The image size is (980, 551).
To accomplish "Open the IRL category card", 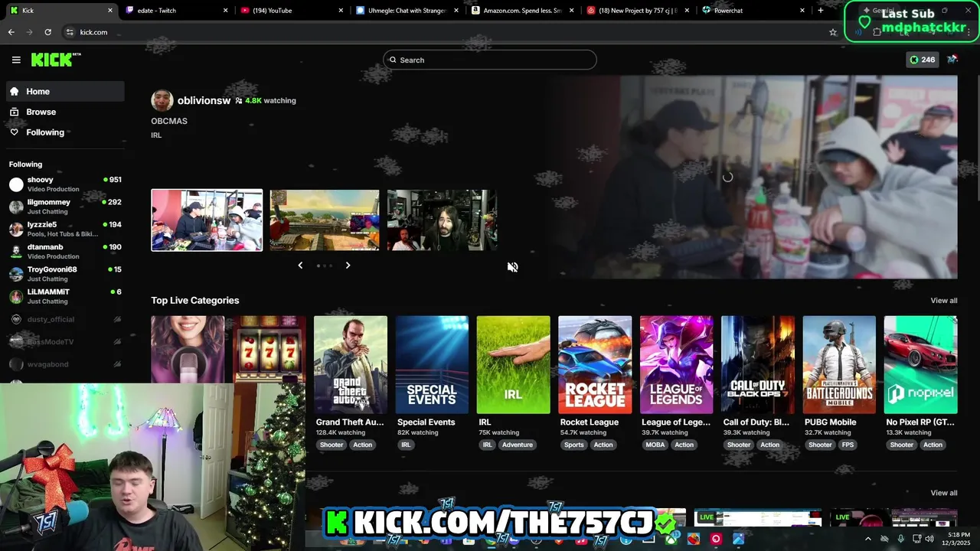I will click(513, 364).
